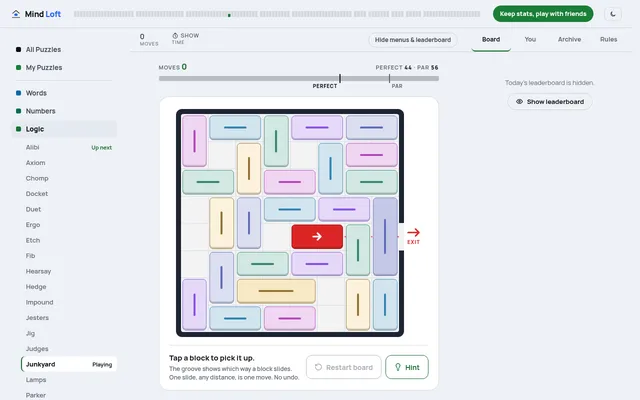Pick up purple horizontal block below red block
Image resolution: width=640 pixels, height=400 pixels.
(x=317, y=264)
